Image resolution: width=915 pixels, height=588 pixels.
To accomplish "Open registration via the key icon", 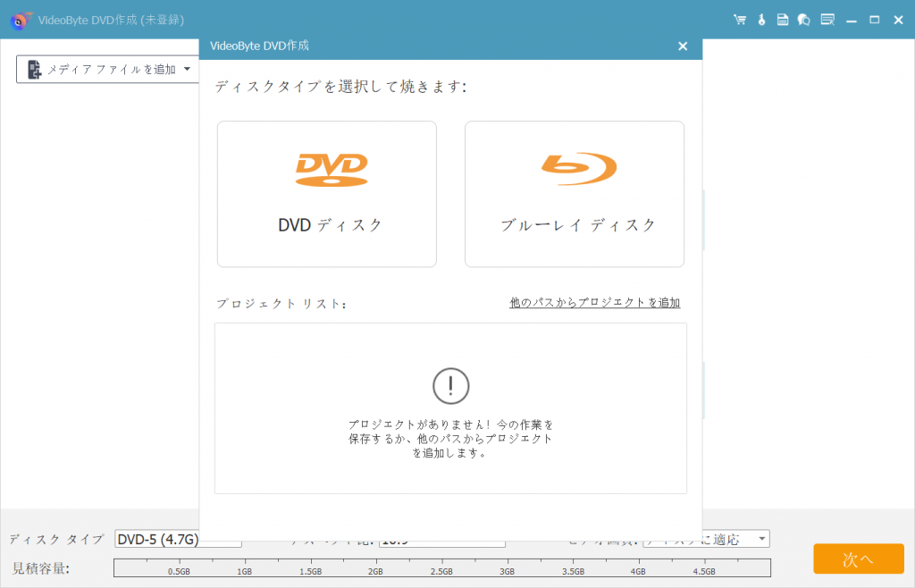I will [760, 20].
